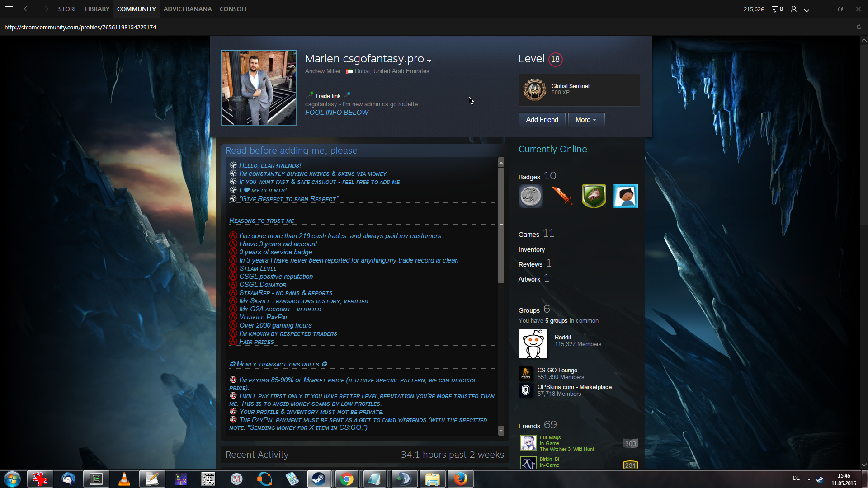This screenshot has height=488, width=868.
Task: Click the Steam icon in taskbar
Action: pyautogui.click(x=319, y=479)
